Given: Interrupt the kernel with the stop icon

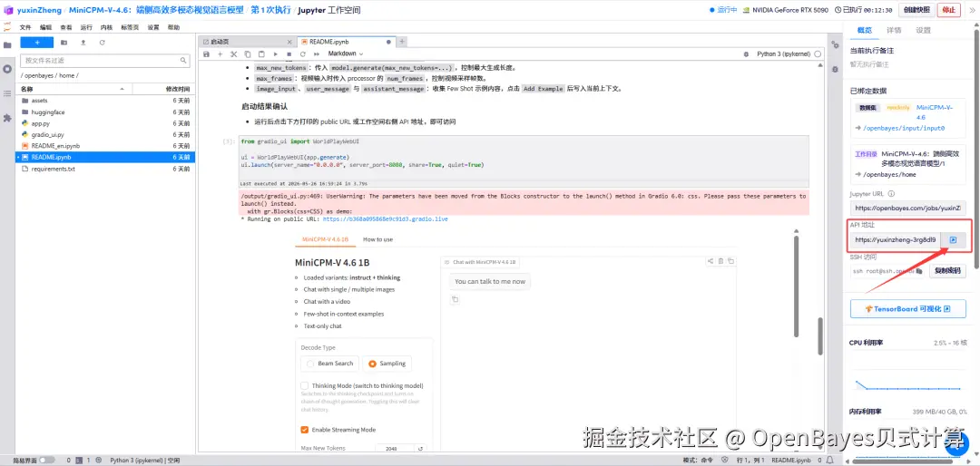Looking at the screenshot, I should click(289, 54).
